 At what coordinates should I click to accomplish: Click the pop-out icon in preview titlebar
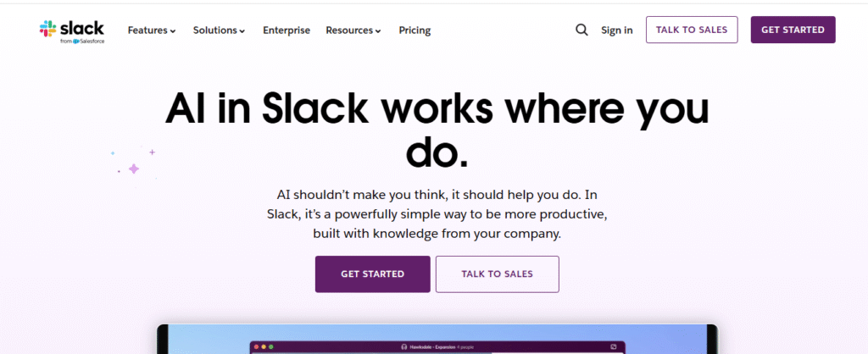[614, 347]
